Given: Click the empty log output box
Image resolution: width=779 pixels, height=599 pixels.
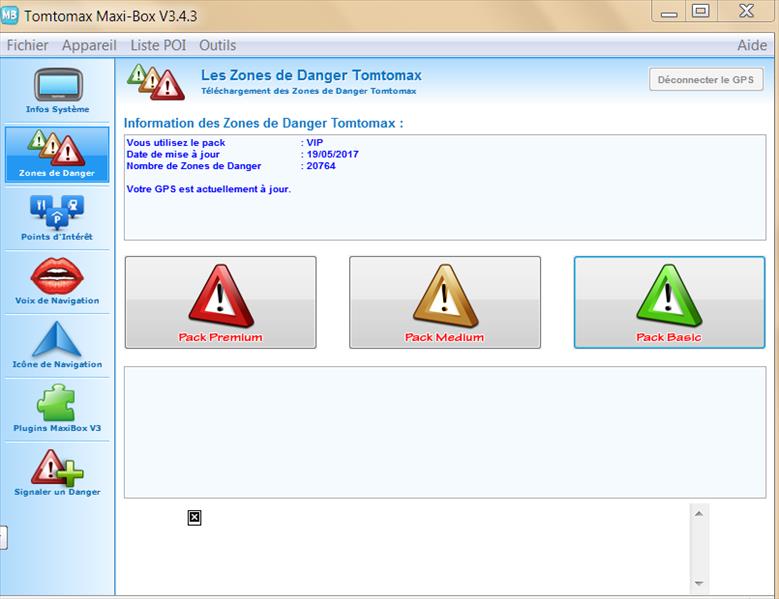Looking at the screenshot, I should pyautogui.click(x=445, y=433).
